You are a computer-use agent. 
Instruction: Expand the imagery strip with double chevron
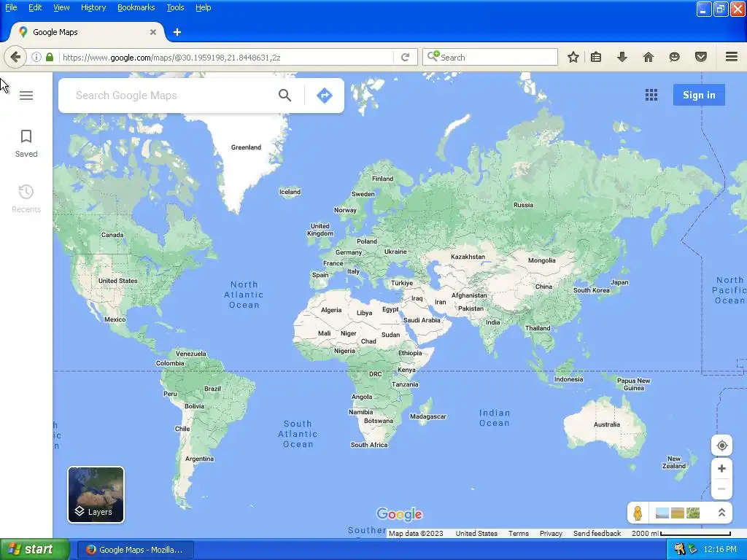coord(721,513)
